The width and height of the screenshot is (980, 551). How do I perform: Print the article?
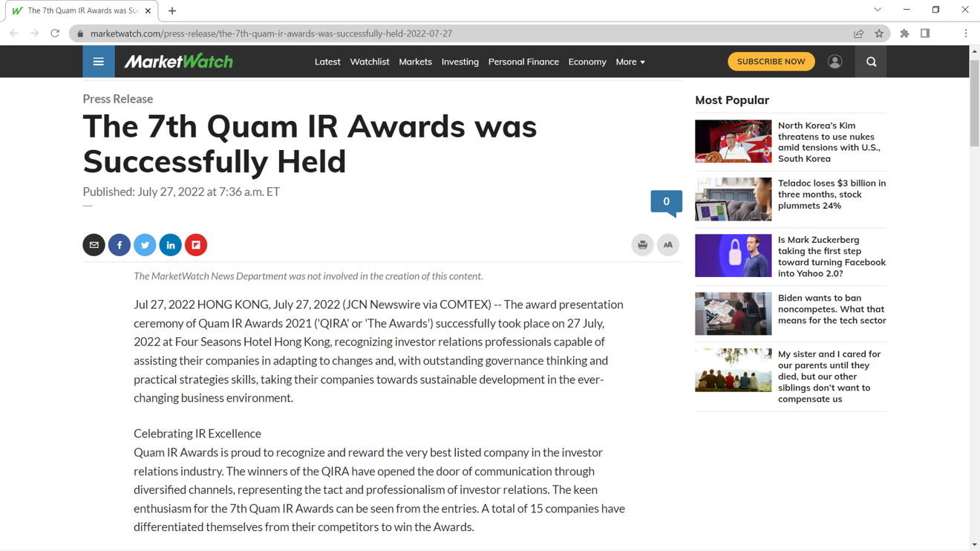coord(642,245)
